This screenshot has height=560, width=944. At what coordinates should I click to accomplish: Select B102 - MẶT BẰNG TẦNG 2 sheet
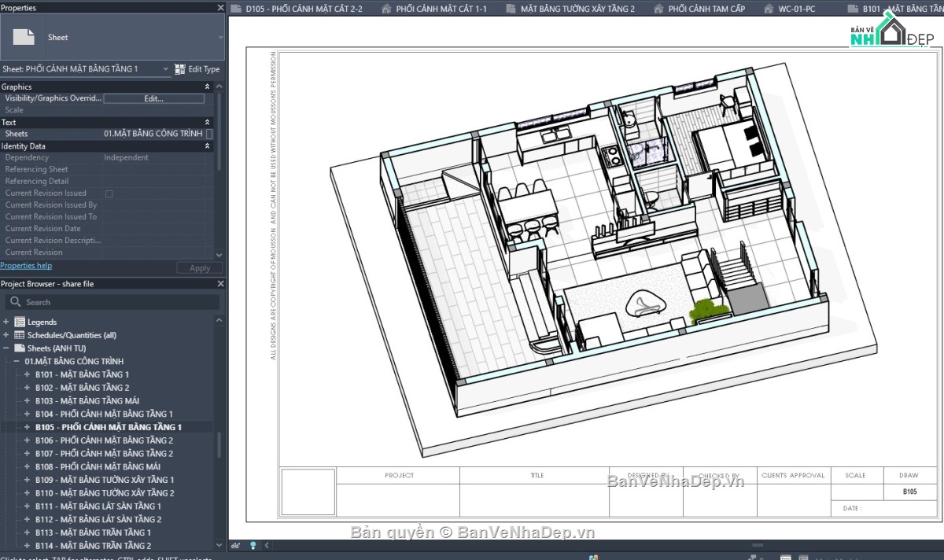point(82,388)
